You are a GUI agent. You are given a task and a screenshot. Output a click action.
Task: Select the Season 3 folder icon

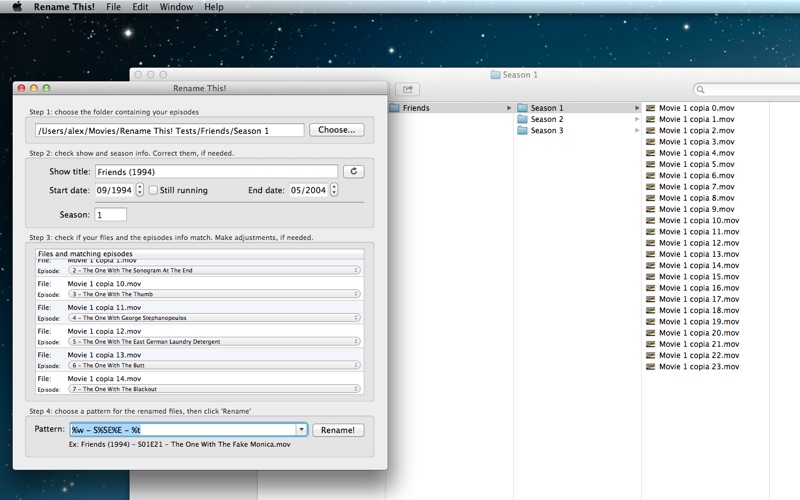(522, 131)
